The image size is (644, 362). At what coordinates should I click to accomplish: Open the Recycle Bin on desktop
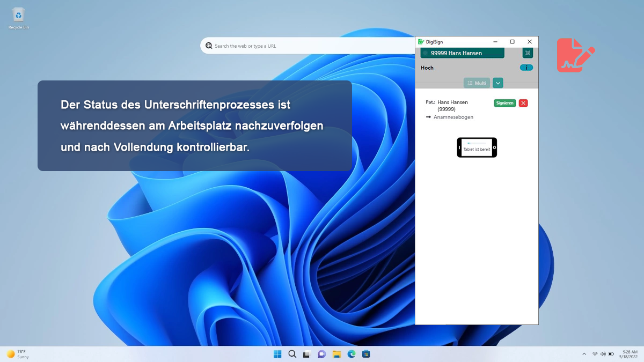18,17
